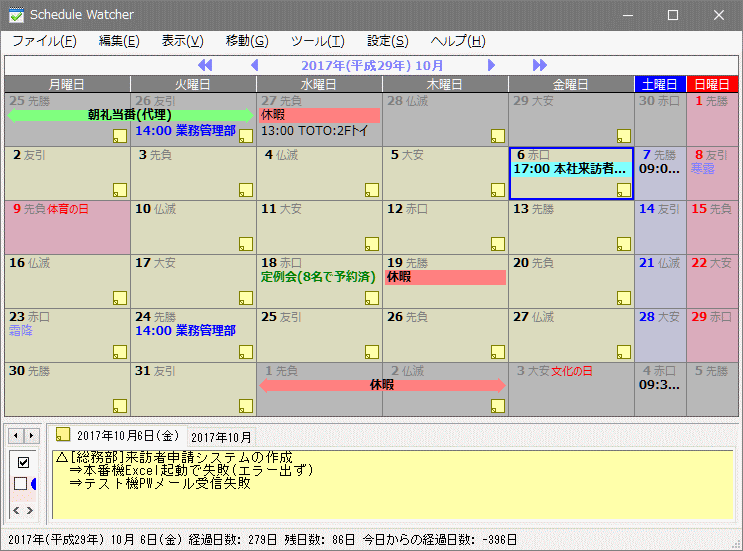743x551 pixels.
Task: Select the 休暇 bar spanning November 1-2
Action: click(382, 385)
